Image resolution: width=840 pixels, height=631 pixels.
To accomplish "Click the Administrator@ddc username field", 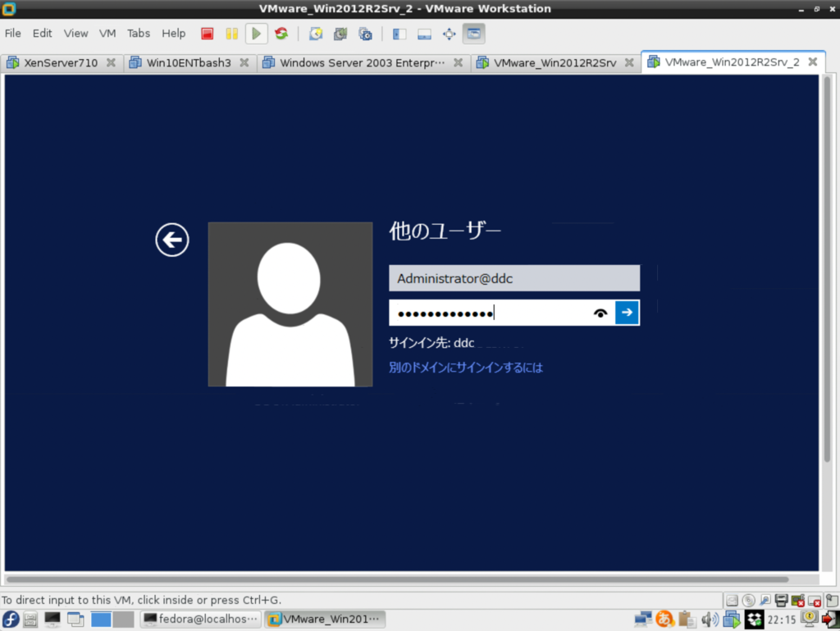I will click(514, 278).
